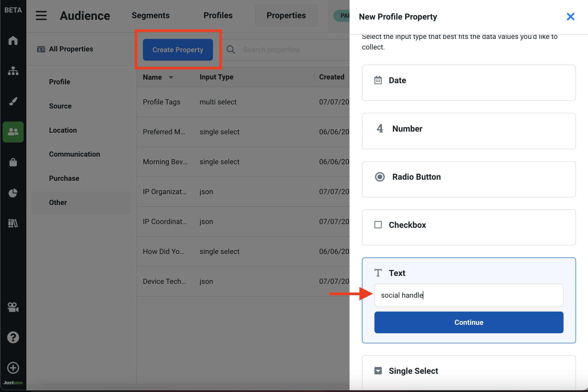Click the help question mark icon
The image size is (588, 392).
click(13, 337)
